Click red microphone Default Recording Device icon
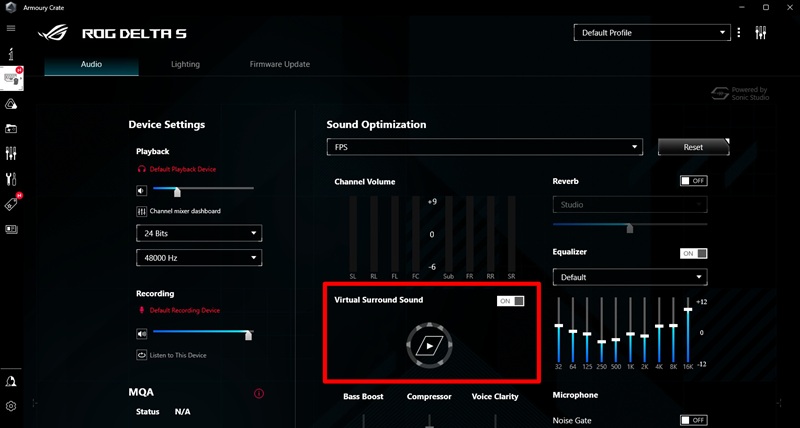Screen dimensions: 800x428 pos(142,310)
